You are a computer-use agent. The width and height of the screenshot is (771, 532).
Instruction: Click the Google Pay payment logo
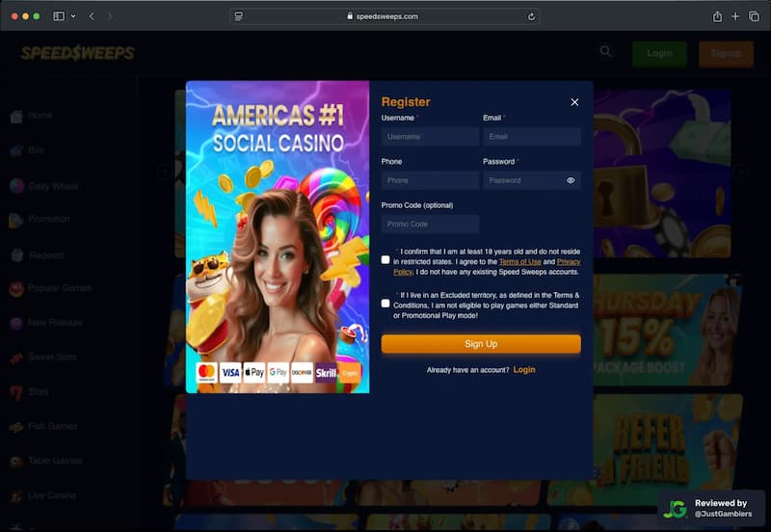[x=278, y=373]
